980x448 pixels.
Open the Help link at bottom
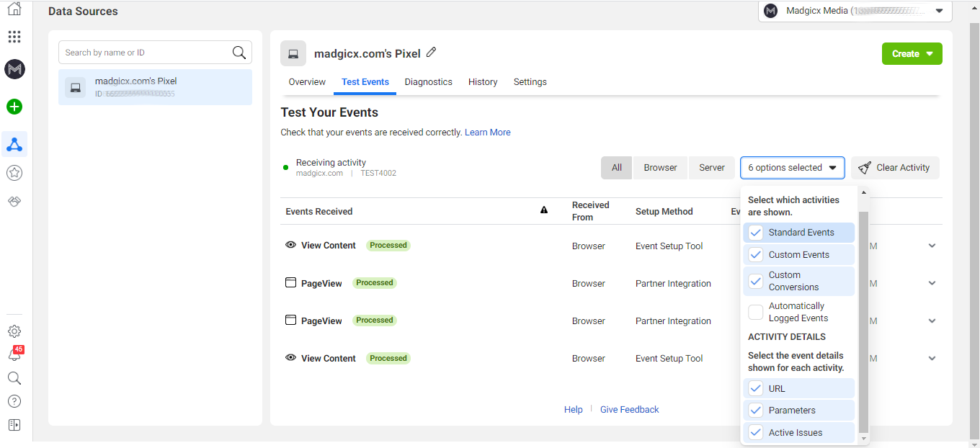[574, 410]
